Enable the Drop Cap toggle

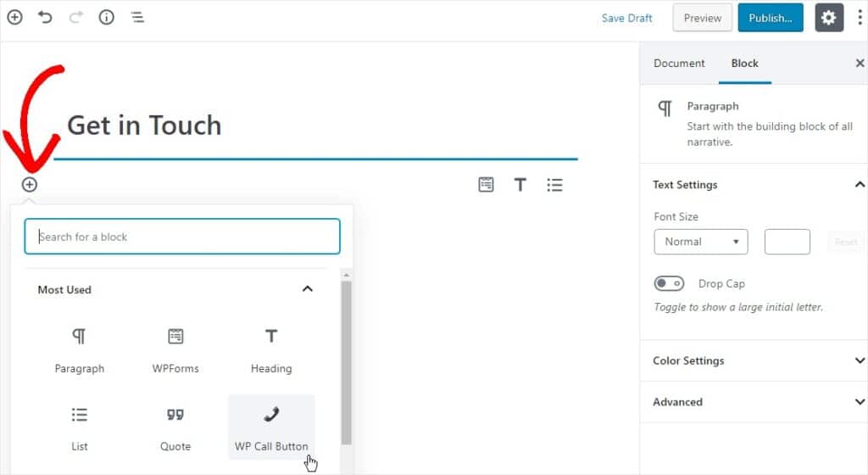tap(669, 283)
